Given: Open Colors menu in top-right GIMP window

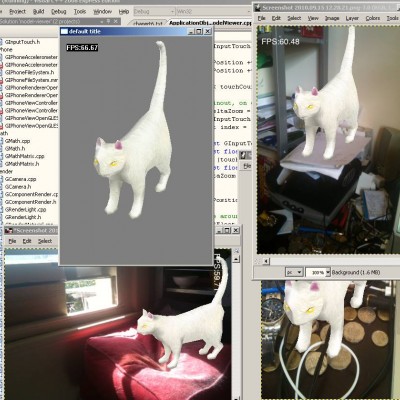Looking at the screenshot, I should coord(372,18).
